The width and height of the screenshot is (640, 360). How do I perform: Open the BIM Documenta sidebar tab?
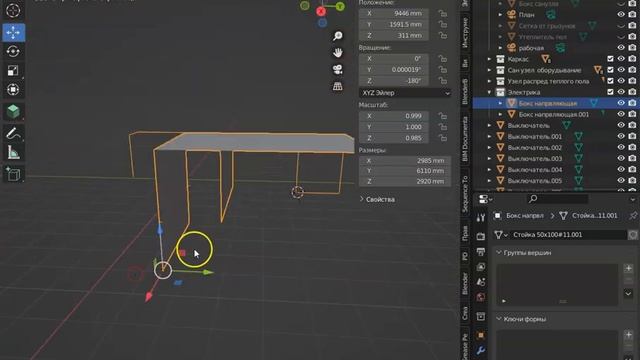[465, 138]
